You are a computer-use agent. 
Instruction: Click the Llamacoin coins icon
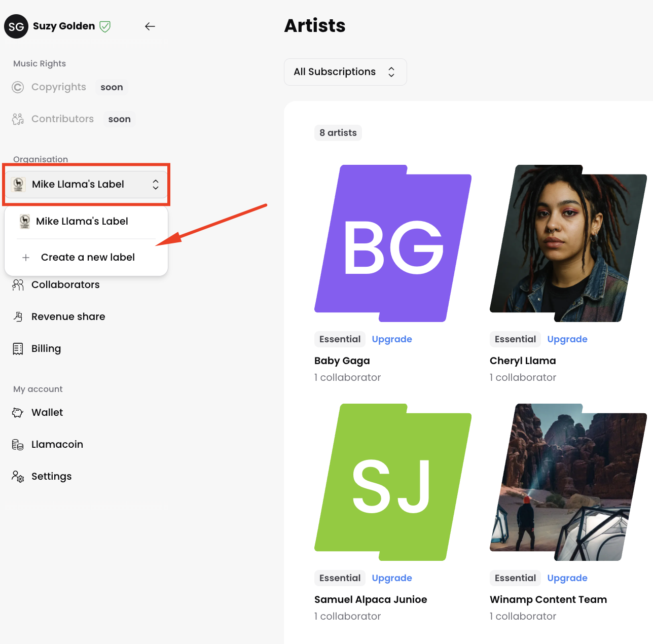[x=18, y=445]
